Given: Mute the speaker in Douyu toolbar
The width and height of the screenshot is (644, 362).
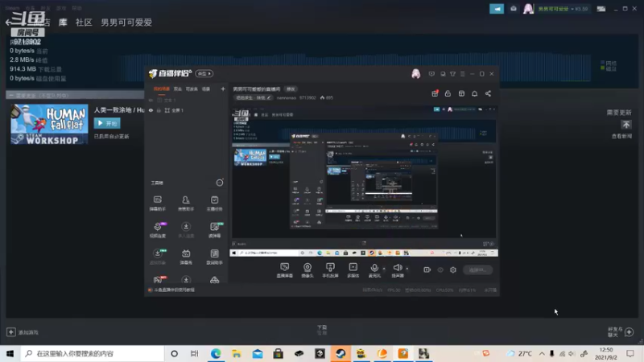Looking at the screenshot, I should [x=397, y=270].
